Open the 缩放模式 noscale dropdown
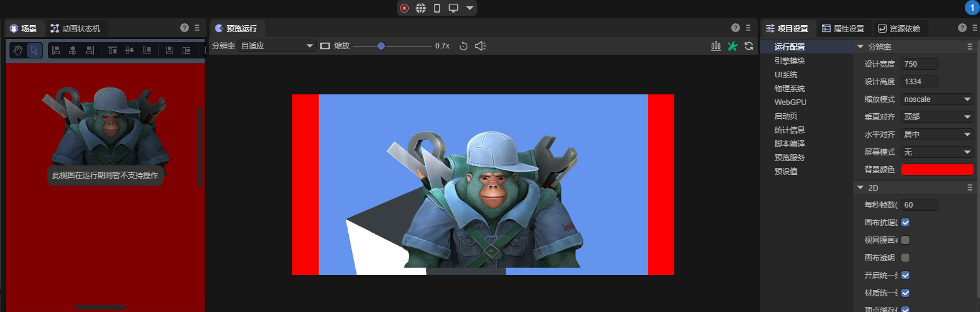 (937, 99)
